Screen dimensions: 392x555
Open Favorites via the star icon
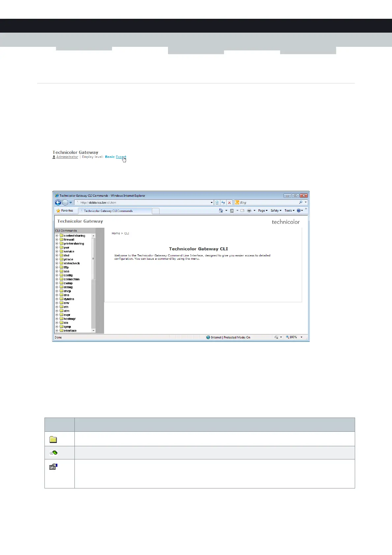click(58, 211)
